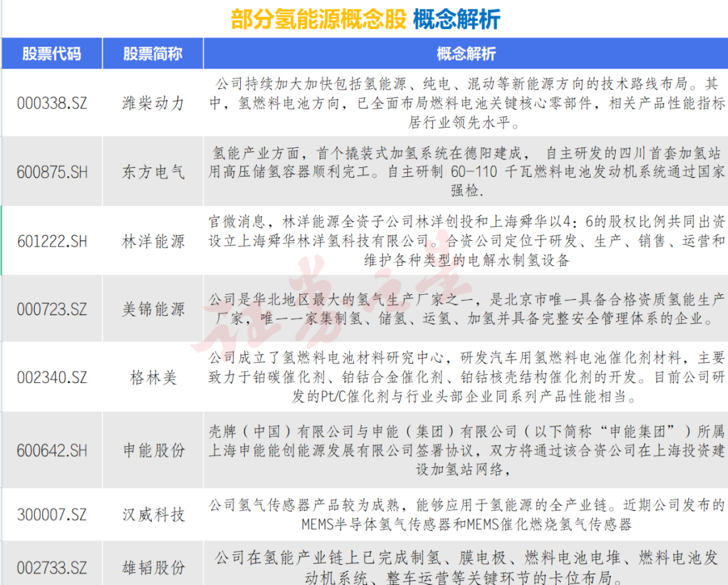Click stock name 汉威科技
The height and width of the screenshot is (585, 728).
tap(153, 515)
